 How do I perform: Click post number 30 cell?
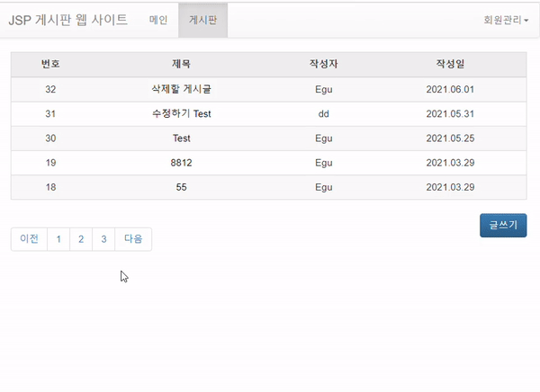(50, 138)
